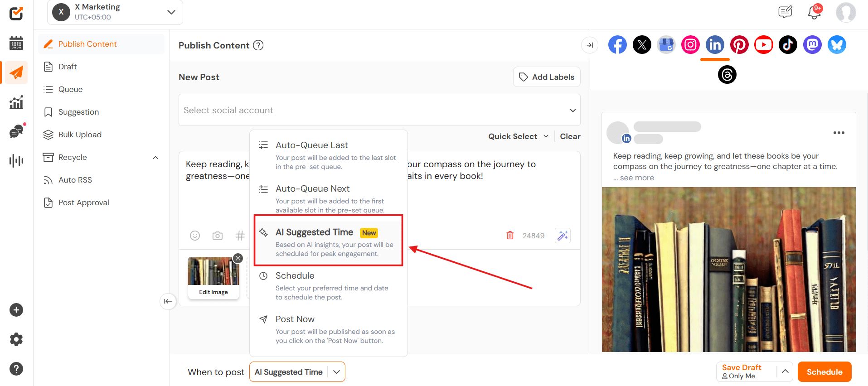The image size is (868, 386).
Task: Collapse the Recycle section chevron
Action: pos(155,158)
